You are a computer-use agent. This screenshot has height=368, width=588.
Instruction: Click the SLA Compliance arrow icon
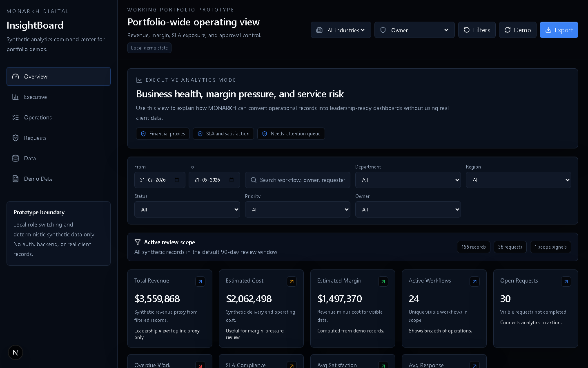[292, 365]
